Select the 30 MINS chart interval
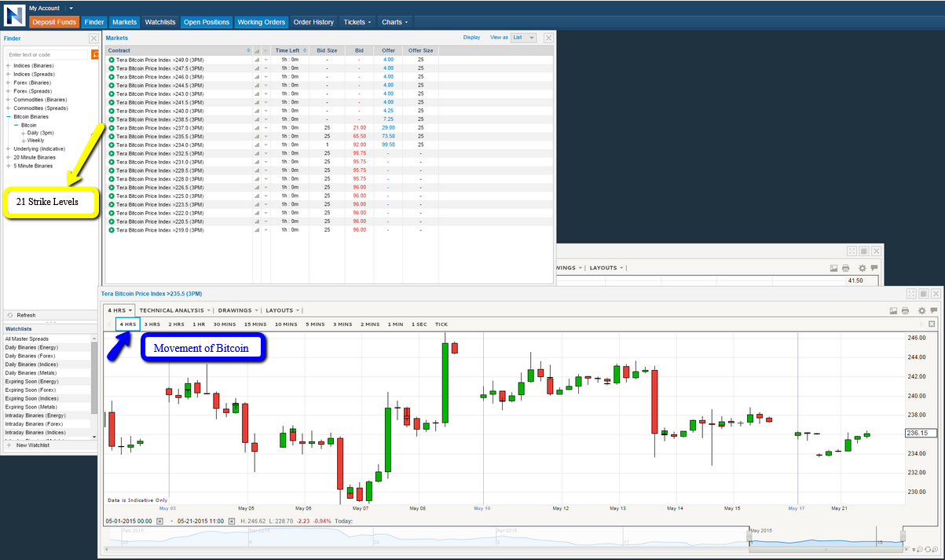 tap(225, 324)
